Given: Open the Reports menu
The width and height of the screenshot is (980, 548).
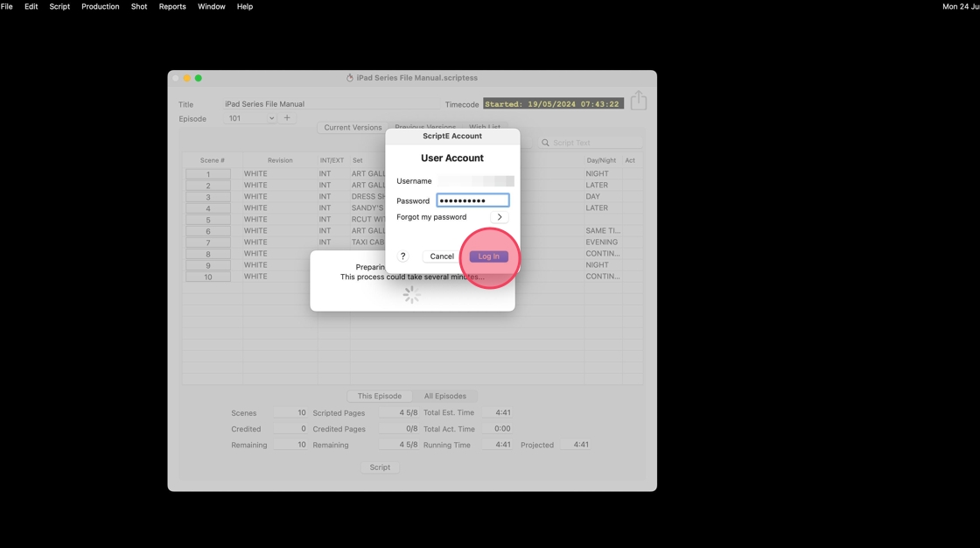Looking at the screenshot, I should tap(171, 6).
